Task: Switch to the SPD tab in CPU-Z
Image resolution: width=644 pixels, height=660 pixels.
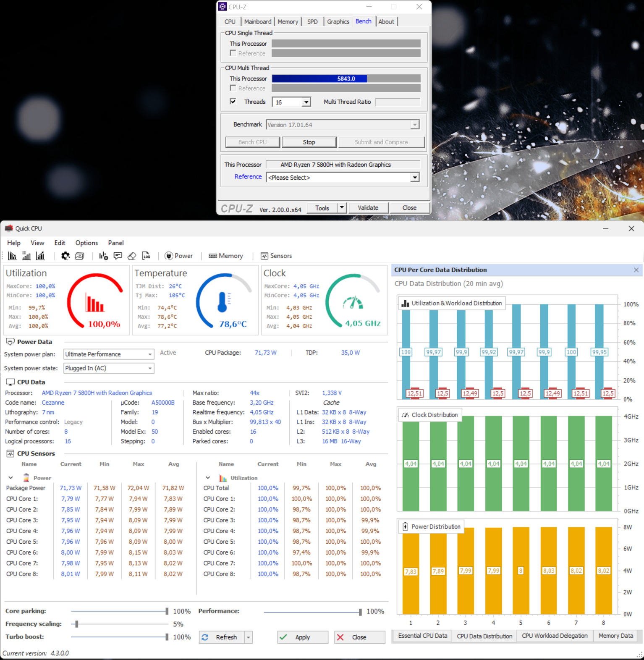Action: pyautogui.click(x=312, y=21)
